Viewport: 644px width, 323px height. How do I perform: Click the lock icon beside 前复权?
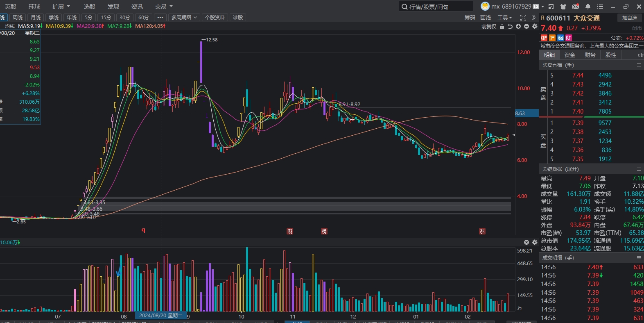pyautogui.click(x=502, y=26)
